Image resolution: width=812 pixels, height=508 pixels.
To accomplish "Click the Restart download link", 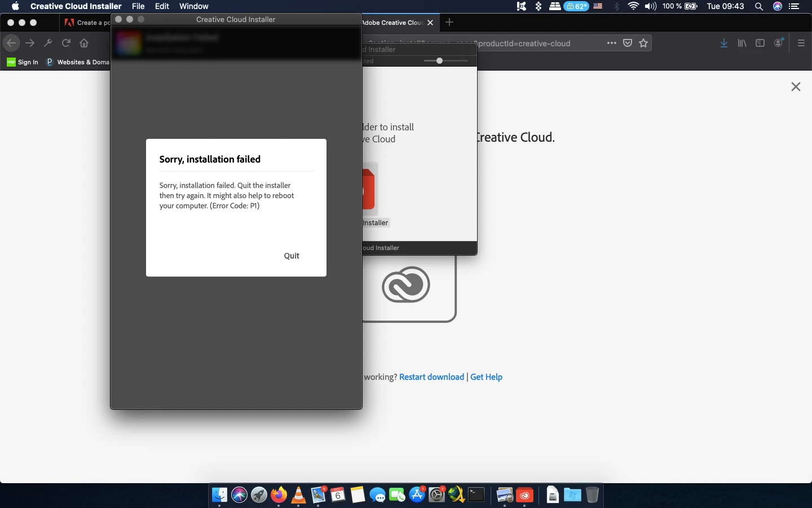I will 431,377.
